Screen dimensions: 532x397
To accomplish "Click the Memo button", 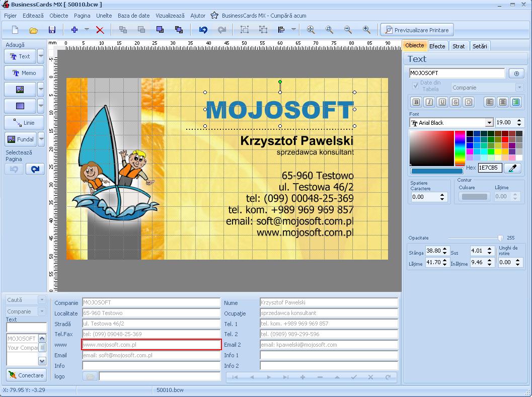I will [x=24, y=73].
